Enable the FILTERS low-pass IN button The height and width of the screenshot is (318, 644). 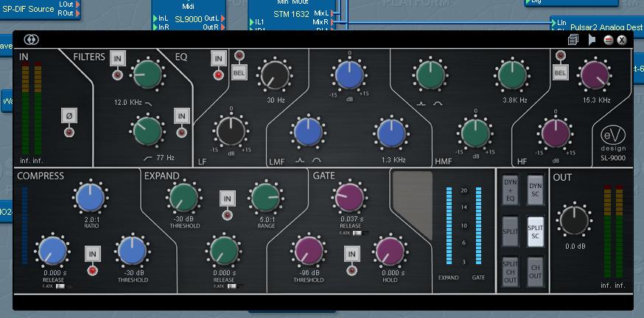(117, 59)
